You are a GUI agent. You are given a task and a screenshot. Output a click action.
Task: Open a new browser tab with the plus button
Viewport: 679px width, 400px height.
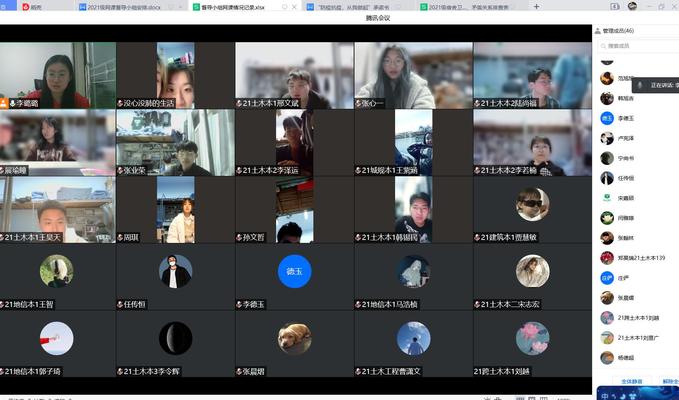[x=536, y=6]
